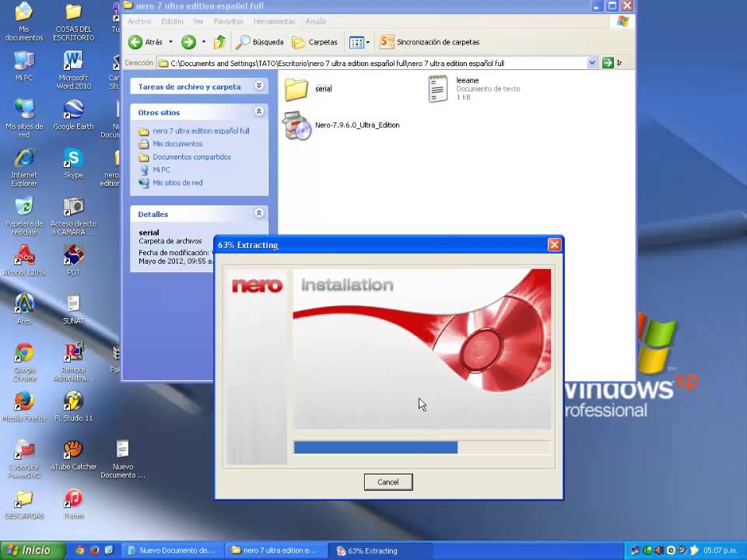The image size is (747, 560).
Task: Open the serial folder
Action: [296, 89]
